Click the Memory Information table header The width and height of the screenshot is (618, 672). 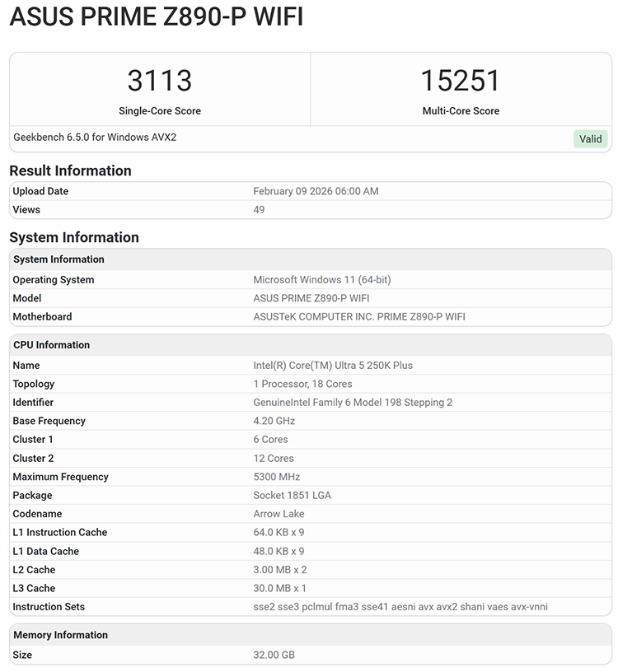pos(311,635)
